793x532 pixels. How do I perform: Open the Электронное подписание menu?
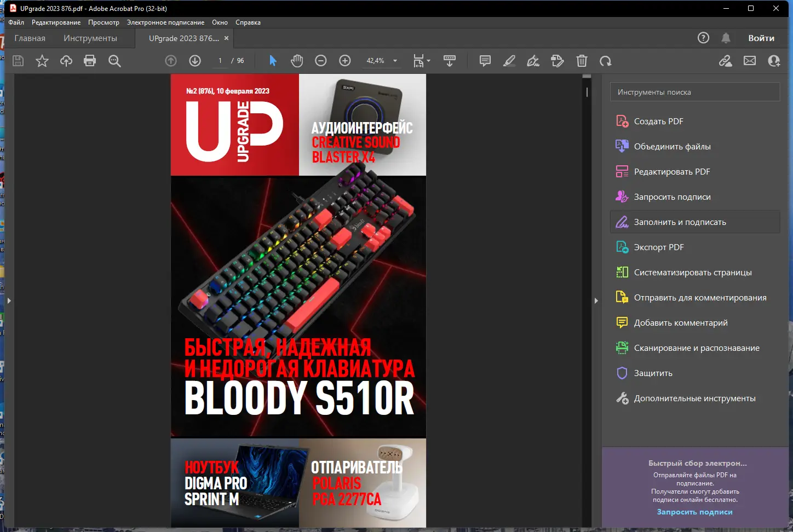click(x=165, y=22)
